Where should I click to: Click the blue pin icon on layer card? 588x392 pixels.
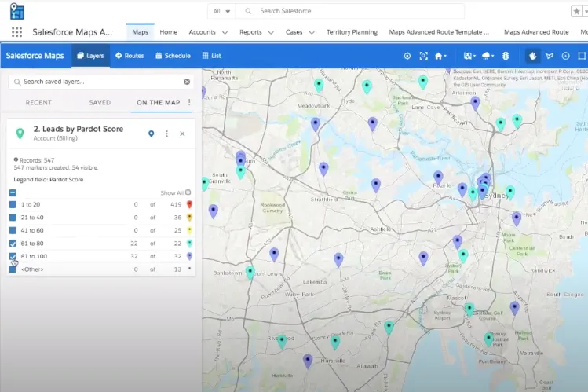(152, 134)
